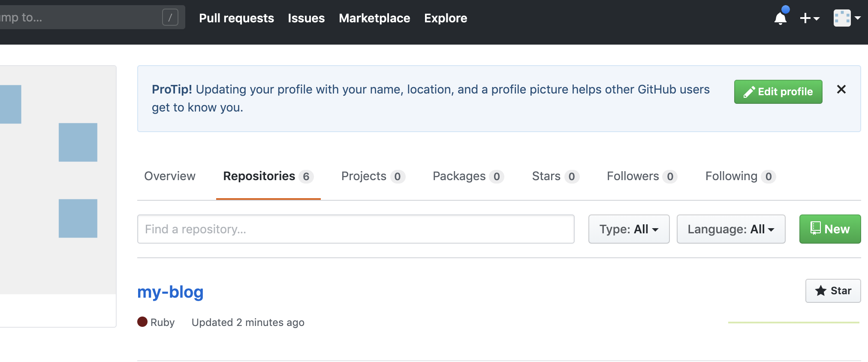This screenshot has height=362, width=868.
Task: Dismiss the ProTip banner
Action: coord(841,89)
